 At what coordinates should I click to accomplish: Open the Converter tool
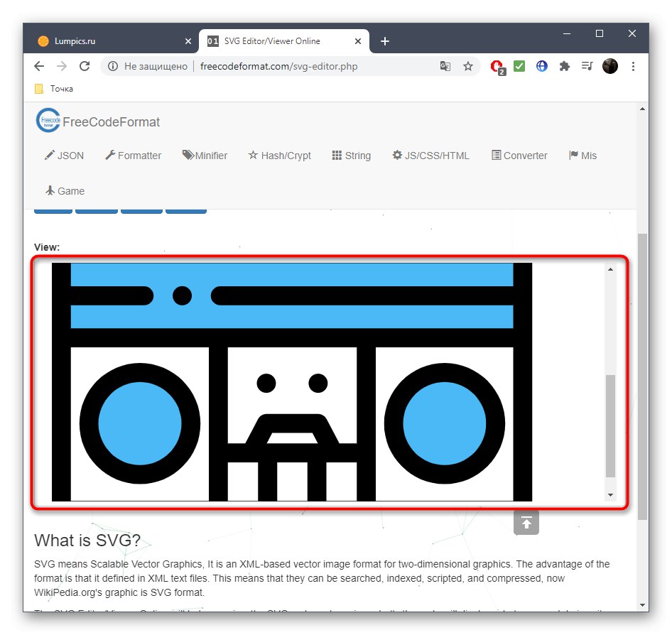(519, 155)
